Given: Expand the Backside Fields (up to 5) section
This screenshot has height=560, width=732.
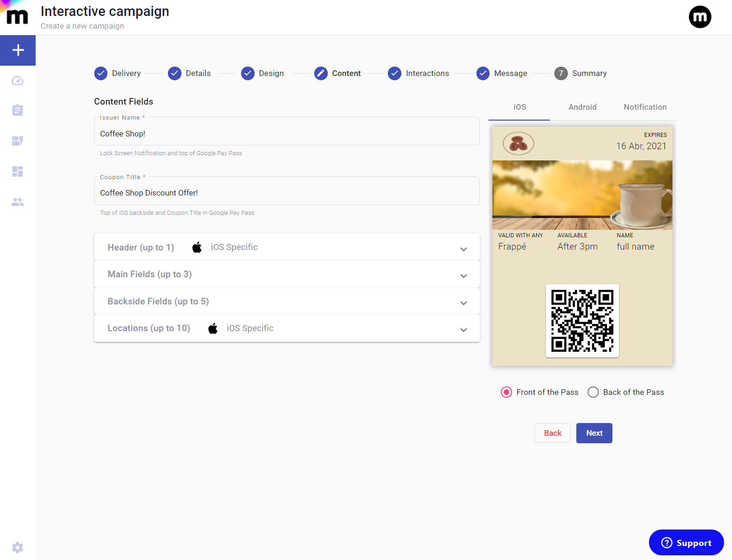Looking at the screenshot, I should [x=463, y=303].
